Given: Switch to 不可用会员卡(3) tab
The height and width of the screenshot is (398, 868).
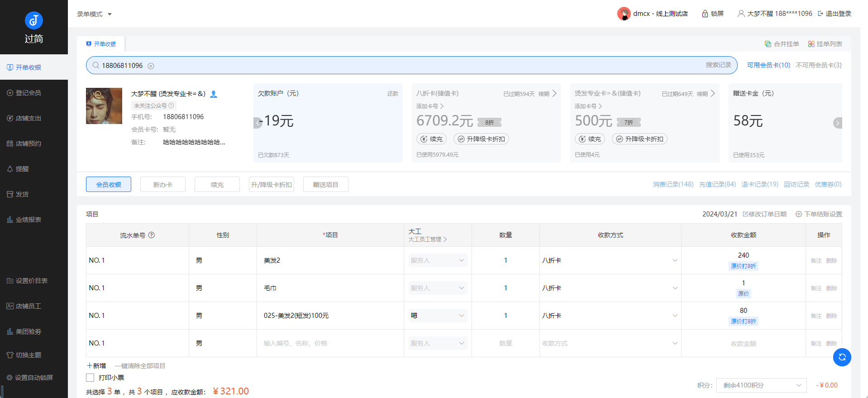Looking at the screenshot, I should (x=819, y=65).
